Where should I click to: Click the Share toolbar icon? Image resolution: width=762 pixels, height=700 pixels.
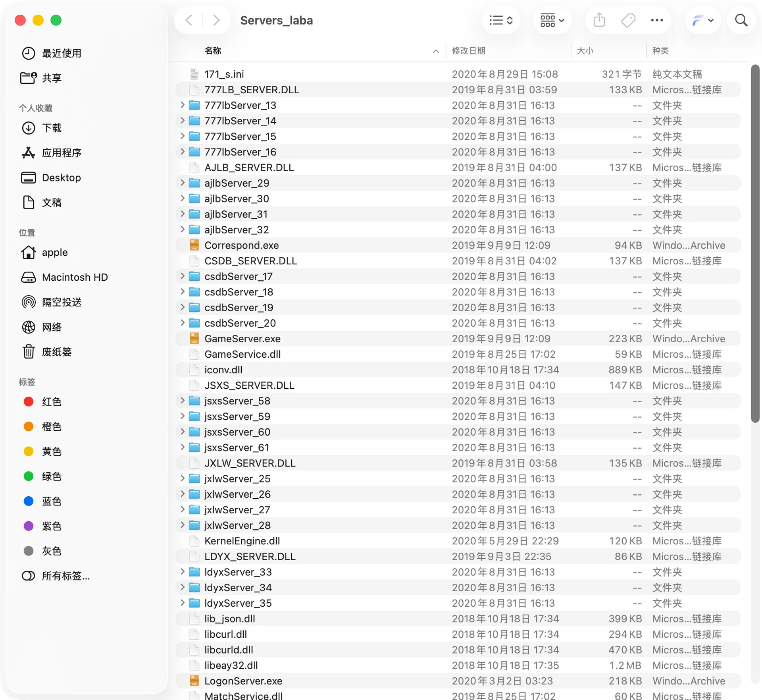point(599,20)
